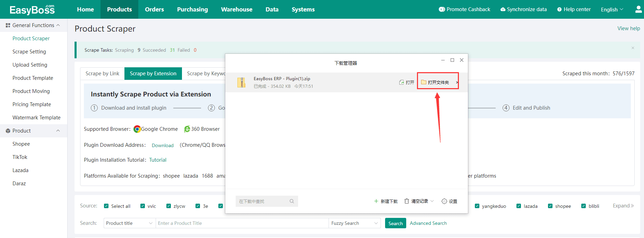Click the Synchronize data cloud icon
This screenshot has width=644, height=238.
(x=503, y=9)
